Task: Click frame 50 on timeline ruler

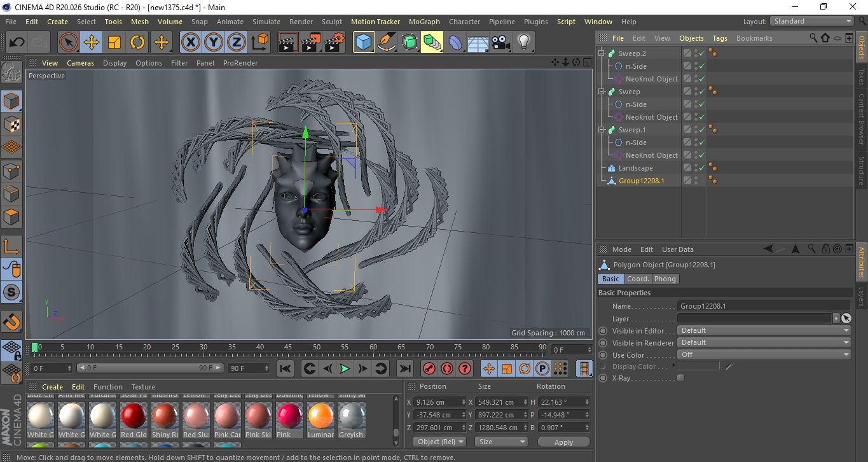Action: 316,347
